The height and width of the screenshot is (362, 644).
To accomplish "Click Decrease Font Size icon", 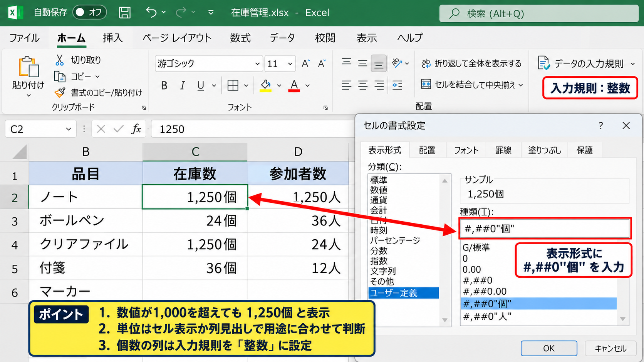I will coord(322,63).
